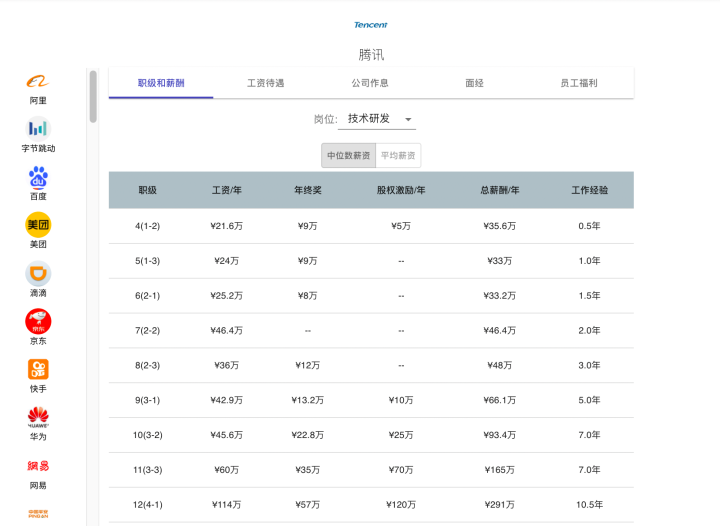Click the ¥120万 stock incentive cell

pos(401,504)
